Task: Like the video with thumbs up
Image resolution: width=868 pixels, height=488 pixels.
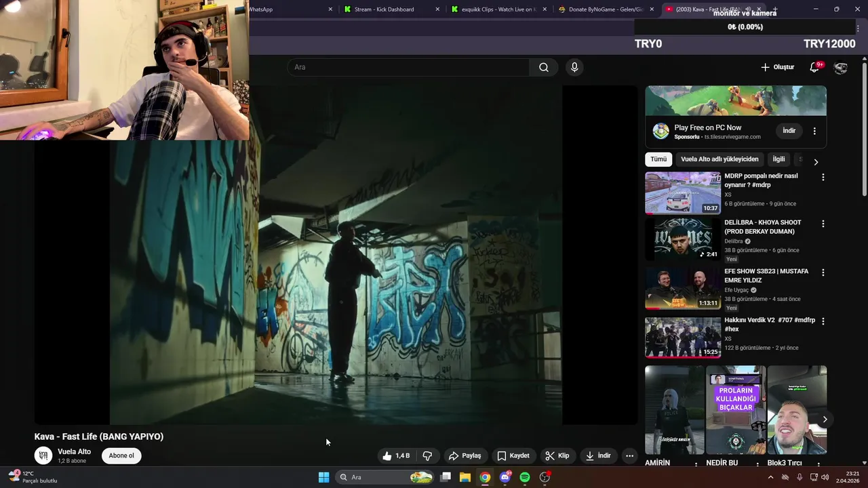Action: pyautogui.click(x=396, y=455)
